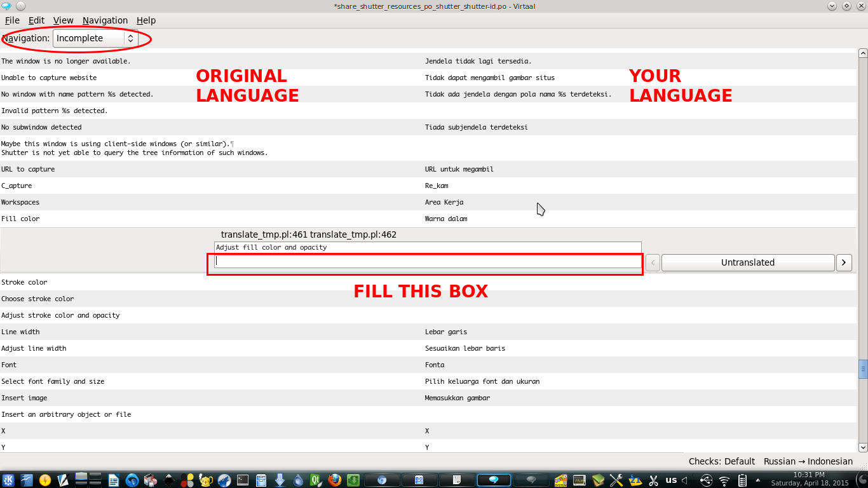Select the 'Insert image' row
This screenshot has width=868, height=488.
point(428,398)
